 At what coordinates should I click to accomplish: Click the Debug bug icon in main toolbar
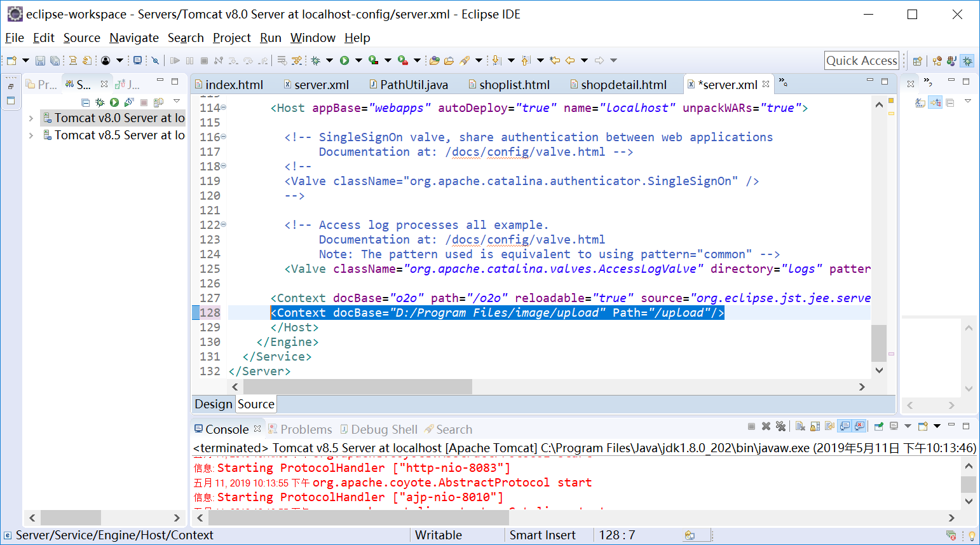[315, 60]
